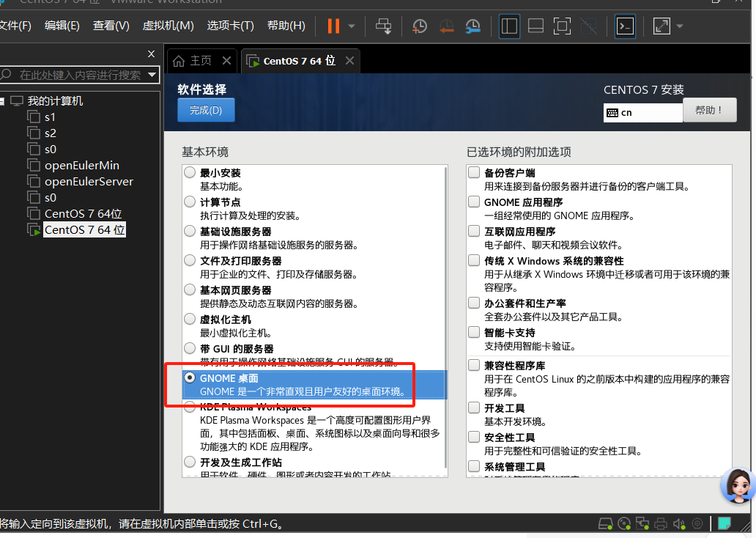Check the 开发工具 add-on
Screen dimensions: 756x538
(475, 408)
